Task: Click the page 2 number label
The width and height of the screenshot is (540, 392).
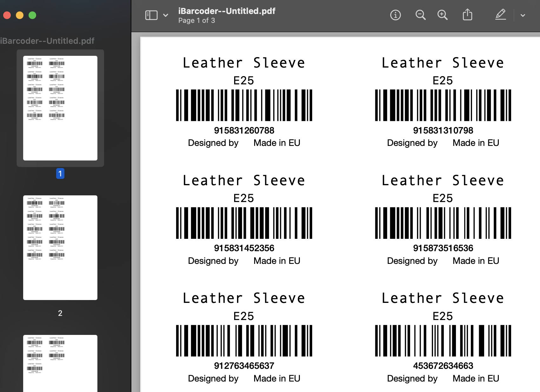Action: 60,313
